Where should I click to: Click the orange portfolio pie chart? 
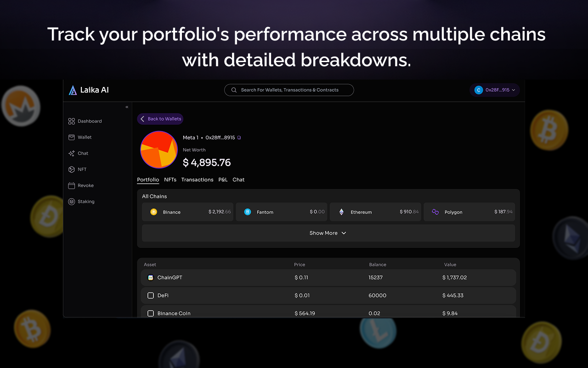pyautogui.click(x=158, y=150)
